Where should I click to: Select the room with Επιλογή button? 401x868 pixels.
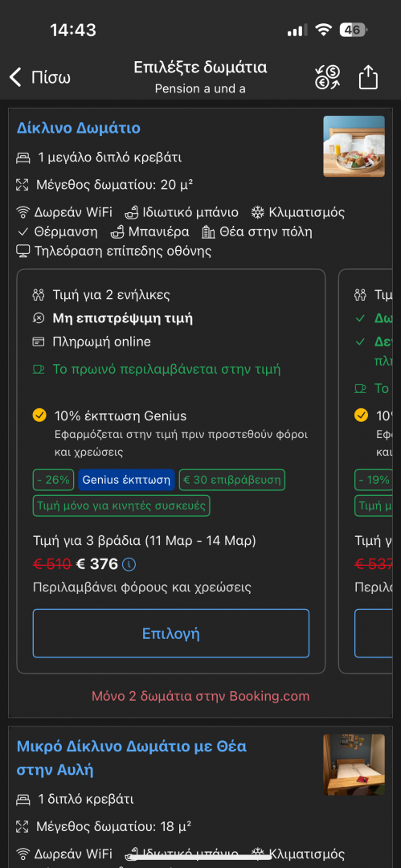pos(171,633)
